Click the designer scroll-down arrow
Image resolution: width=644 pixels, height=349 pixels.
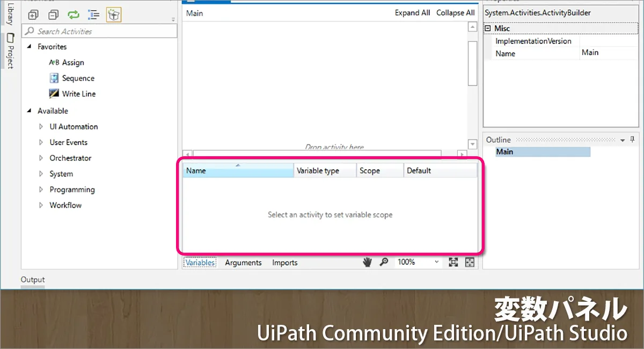coord(472,144)
